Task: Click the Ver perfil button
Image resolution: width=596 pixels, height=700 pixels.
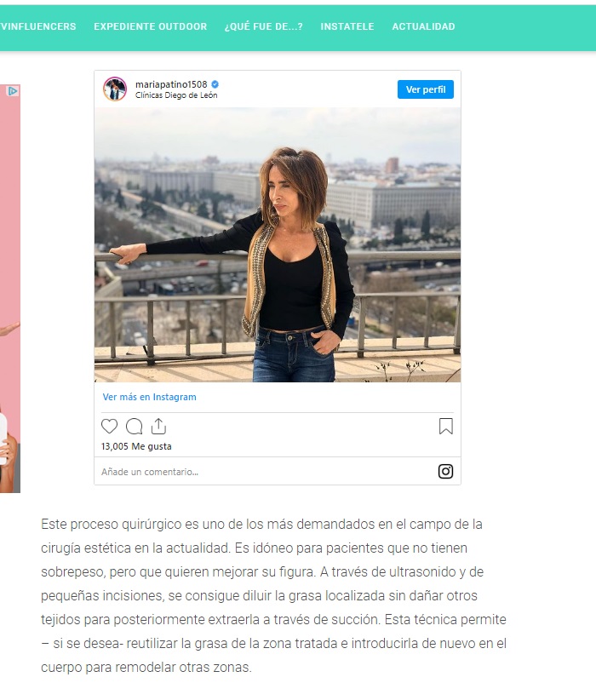Action: pyautogui.click(x=426, y=89)
